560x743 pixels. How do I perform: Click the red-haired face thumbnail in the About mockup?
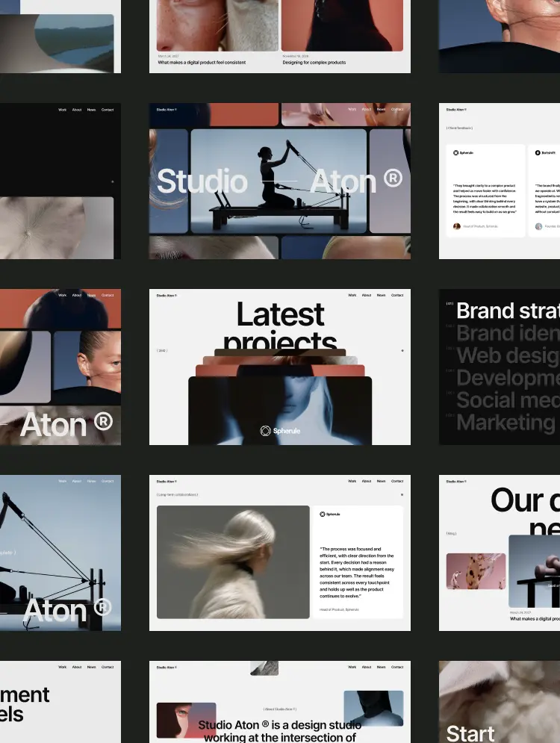186,721
